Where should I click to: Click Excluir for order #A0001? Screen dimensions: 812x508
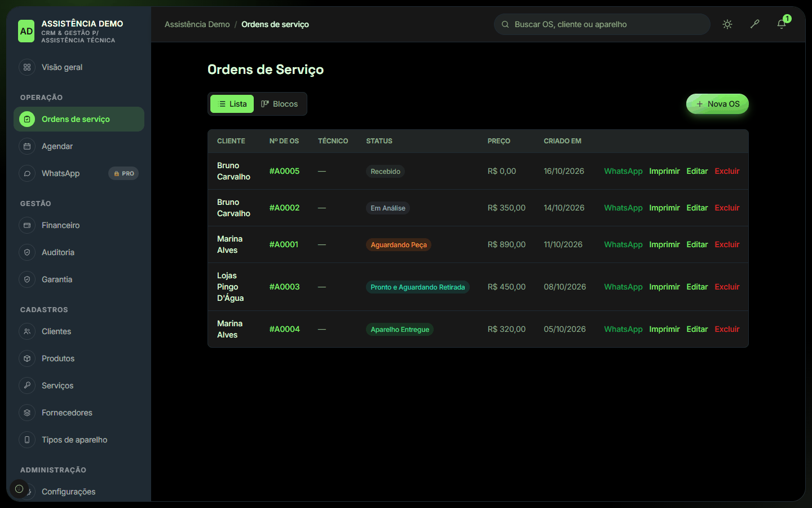coord(727,244)
